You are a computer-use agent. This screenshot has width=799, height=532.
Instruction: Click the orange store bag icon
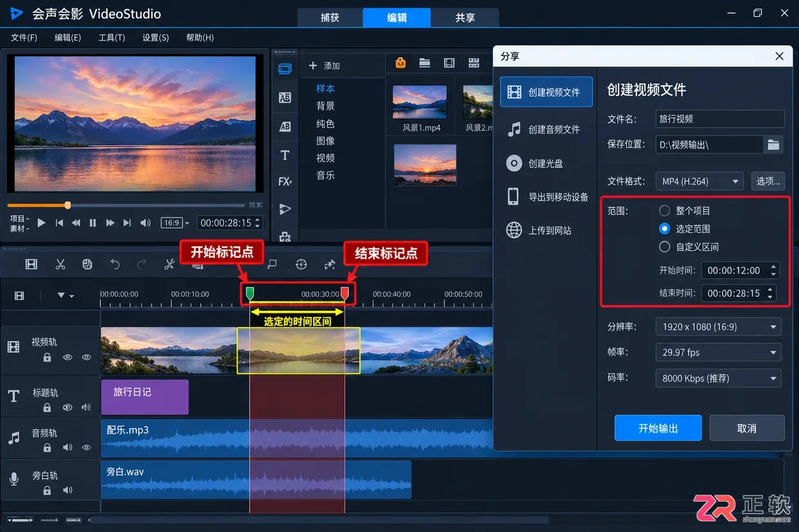(x=400, y=63)
